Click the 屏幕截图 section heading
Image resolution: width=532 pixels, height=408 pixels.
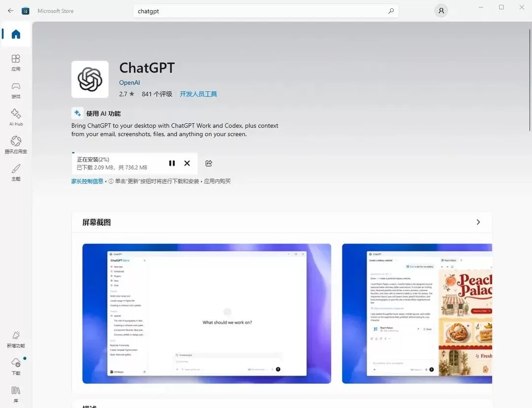pos(97,222)
